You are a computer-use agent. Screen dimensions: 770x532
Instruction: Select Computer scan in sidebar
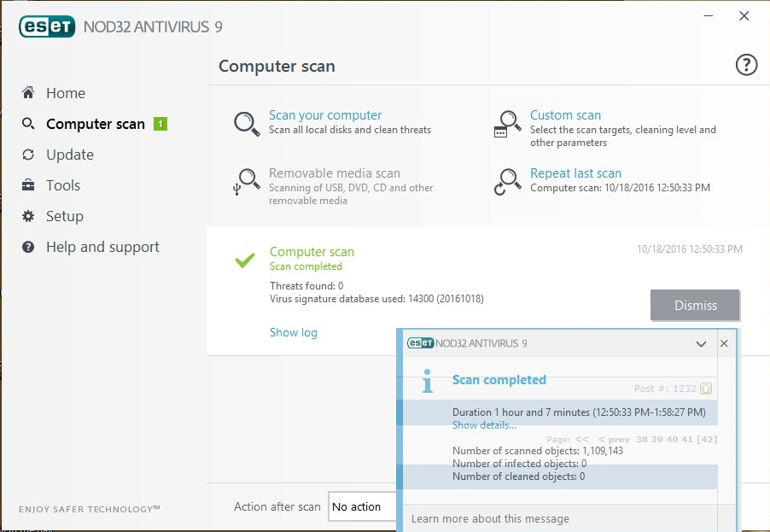(96, 124)
